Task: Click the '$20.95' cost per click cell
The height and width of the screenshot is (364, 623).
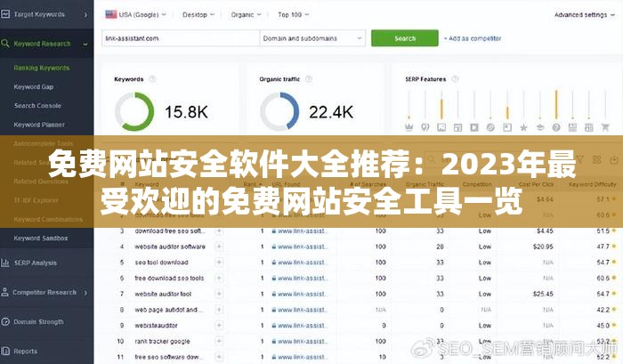Action: coord(543,247)
